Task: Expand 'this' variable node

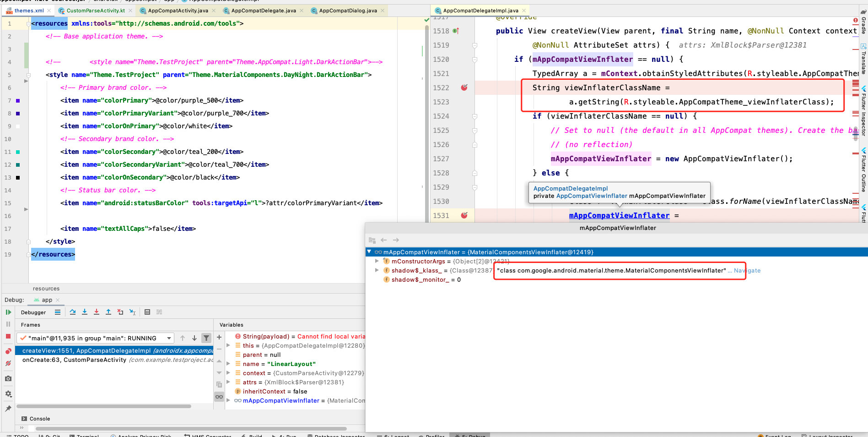Action: point(228,345)
